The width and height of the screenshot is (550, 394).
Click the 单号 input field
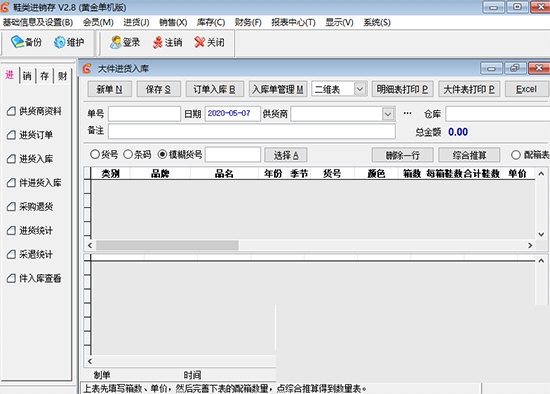[145, 114]
